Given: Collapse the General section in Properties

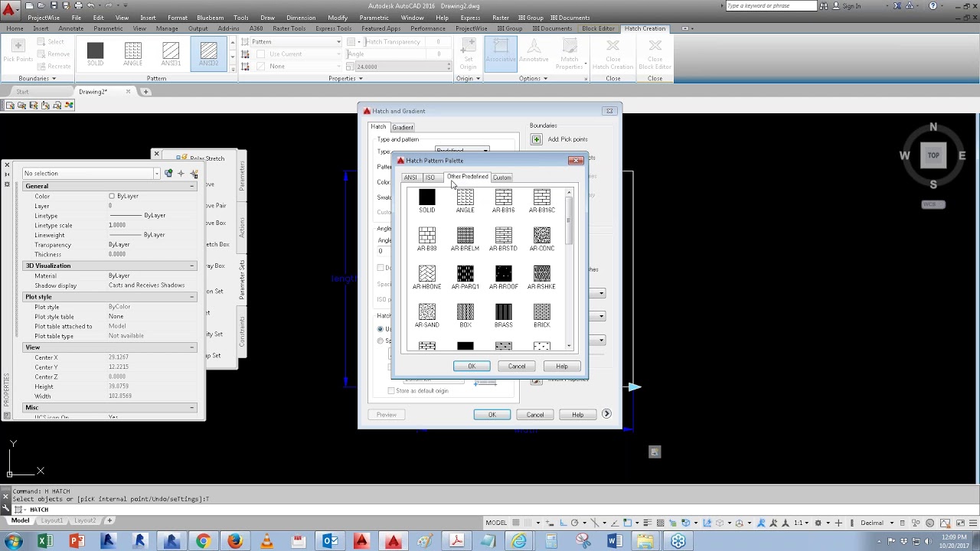Looking at the screenshot, I should 191,186.
